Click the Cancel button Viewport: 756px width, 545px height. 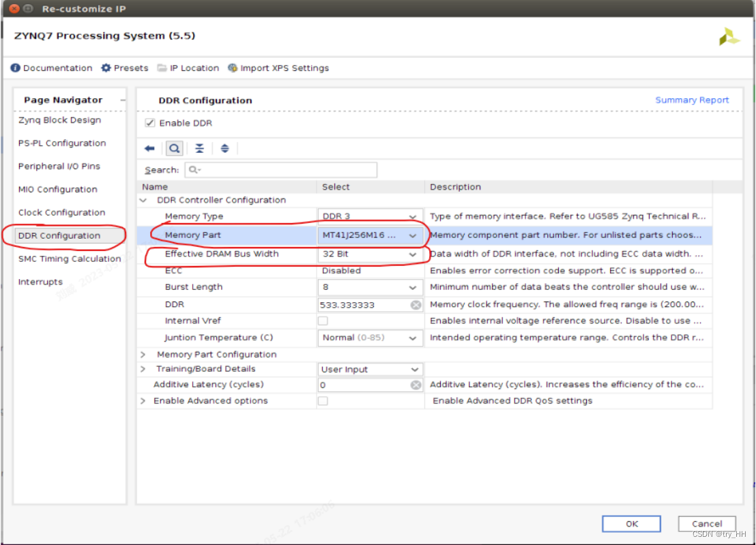pyautogui.click(x=707, y=524)
